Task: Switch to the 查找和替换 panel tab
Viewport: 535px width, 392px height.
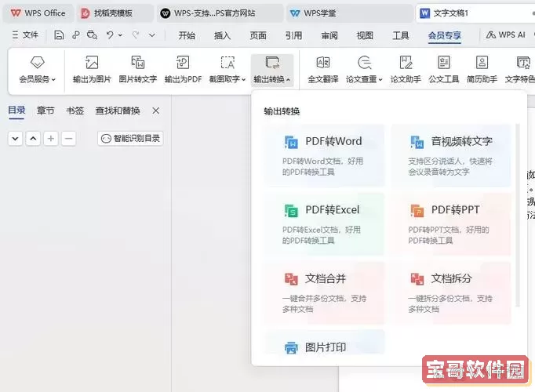Action: click(118, 111)
